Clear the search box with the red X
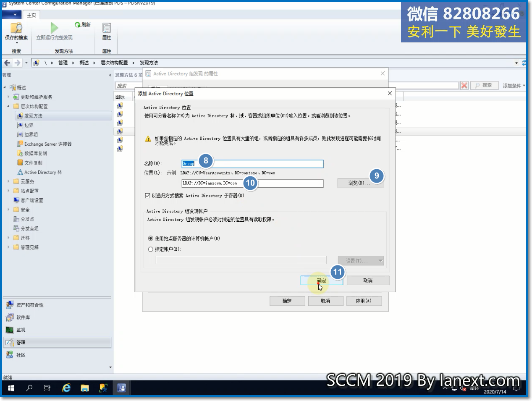Screen dimensions: 532x401 (464, 86)
